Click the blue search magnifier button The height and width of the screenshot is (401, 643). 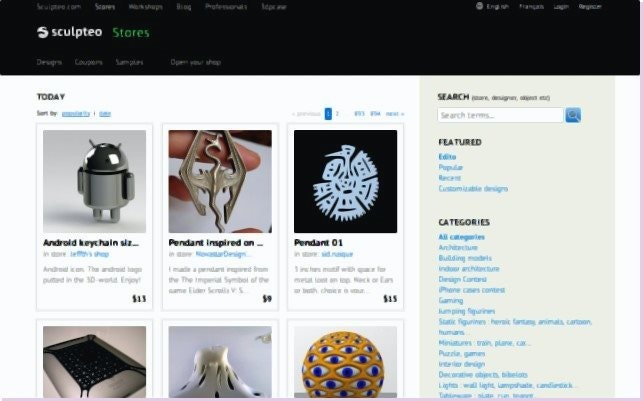(x=573, y=115)
